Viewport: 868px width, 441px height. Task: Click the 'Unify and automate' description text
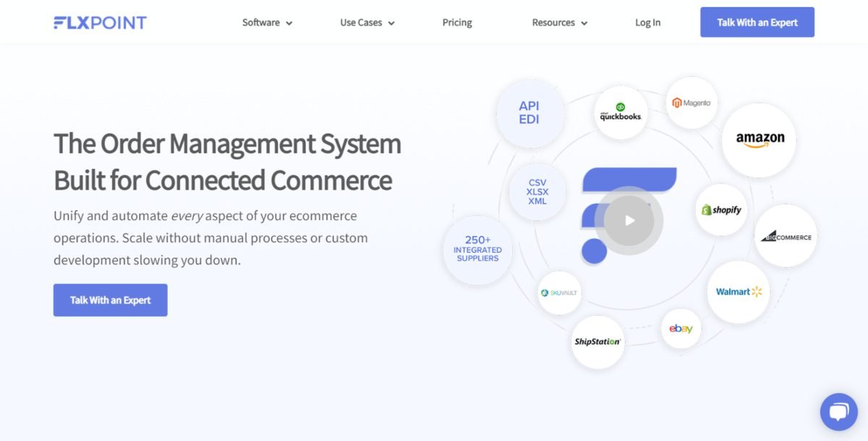tap(210, 238)
